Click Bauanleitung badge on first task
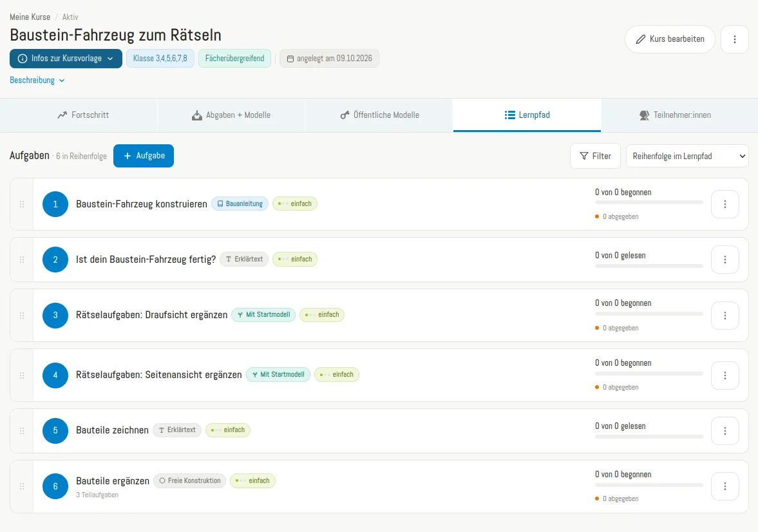Image resolution: width=758 pixels, height=532 pixels. tap(240, 204)
